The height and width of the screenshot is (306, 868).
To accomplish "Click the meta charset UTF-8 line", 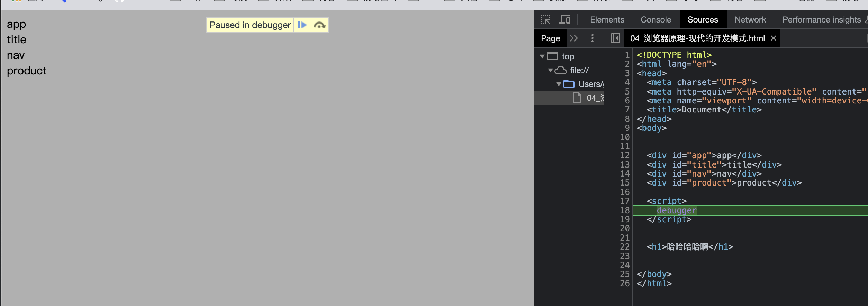I will point(702,82).
